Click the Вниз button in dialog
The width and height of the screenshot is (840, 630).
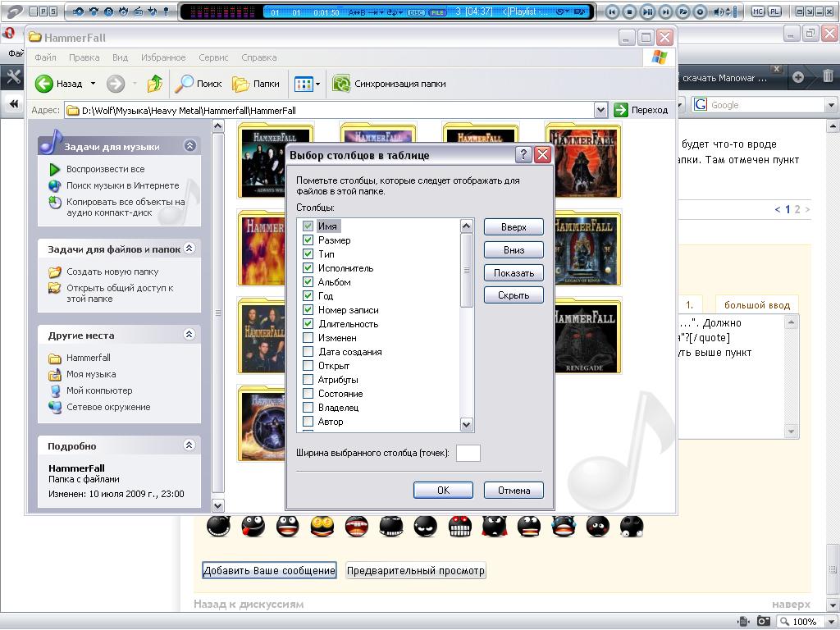click(514, 250)
